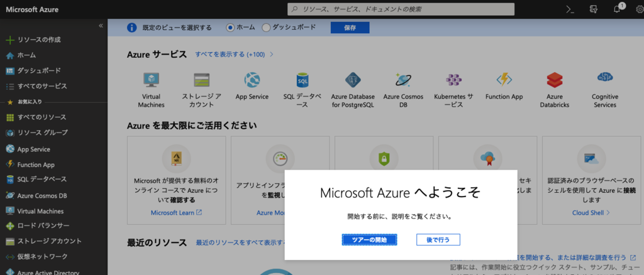
Task: Click the ダッシュボード sidebar icon
Action: (x=10, y=71)
